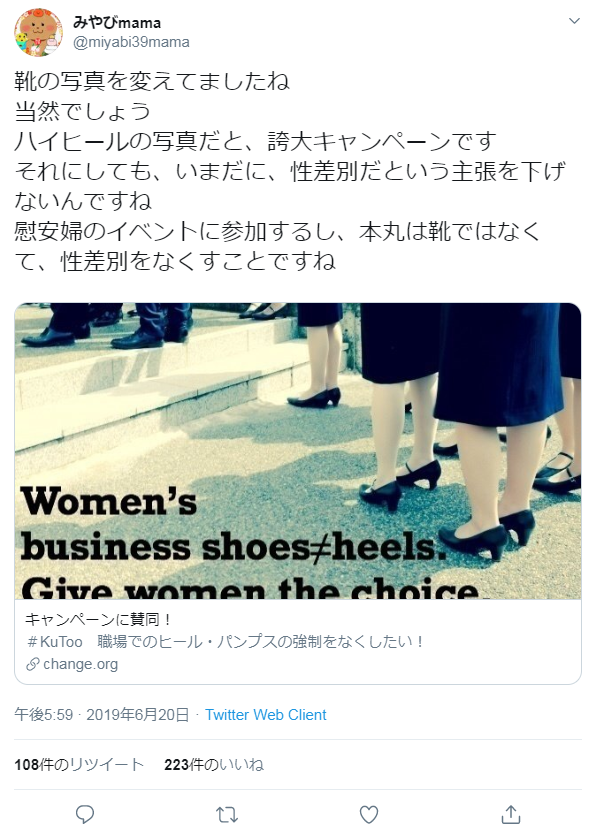View the 108件のリツイート list
This screenshot has height=838, width=595.
click(79, 764)
